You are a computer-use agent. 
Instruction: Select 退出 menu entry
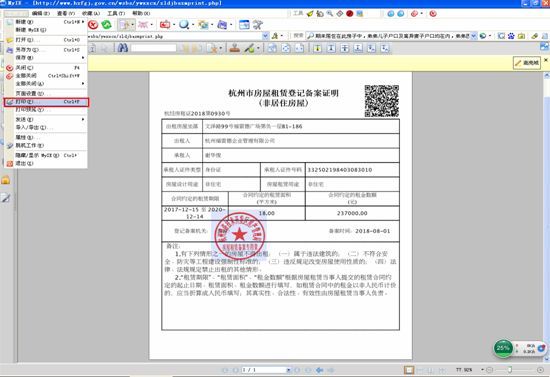[x=46, y=163]
